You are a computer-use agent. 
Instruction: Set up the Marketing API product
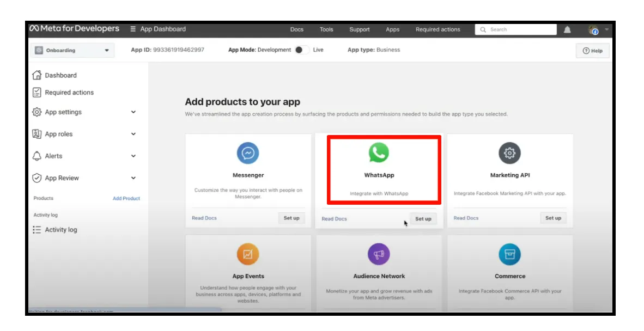pyautogui.click(x=553, y=218)
